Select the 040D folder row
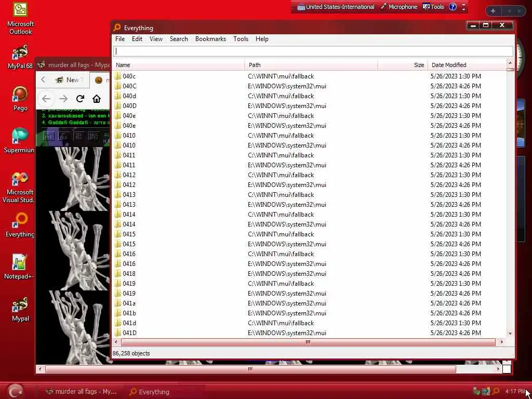 (x=310, y=106)
